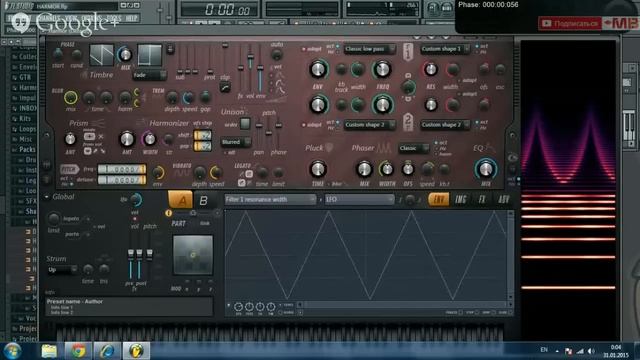Adjust the EQ MIX knob
Image resolution: width=640 pixels, height=360 pixels.
(x=486, y=169)
